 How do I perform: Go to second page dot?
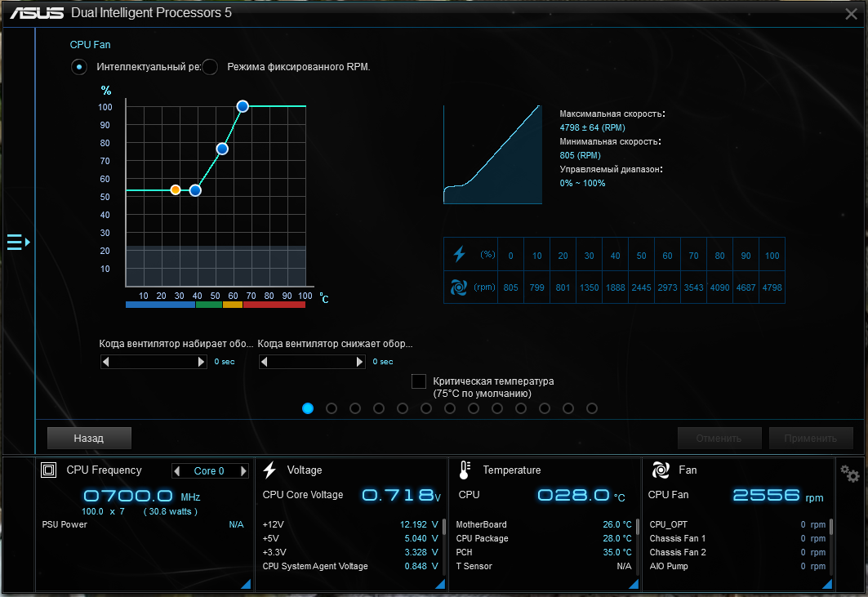332,408
